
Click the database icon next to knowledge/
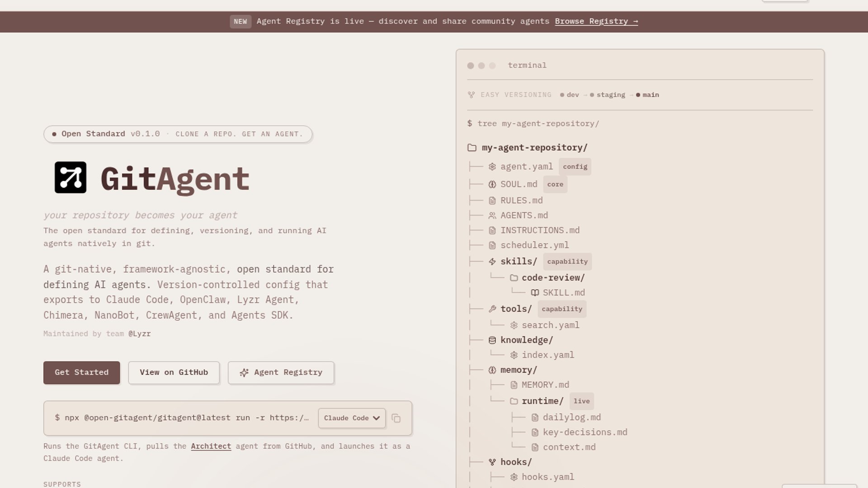point(492,340)
